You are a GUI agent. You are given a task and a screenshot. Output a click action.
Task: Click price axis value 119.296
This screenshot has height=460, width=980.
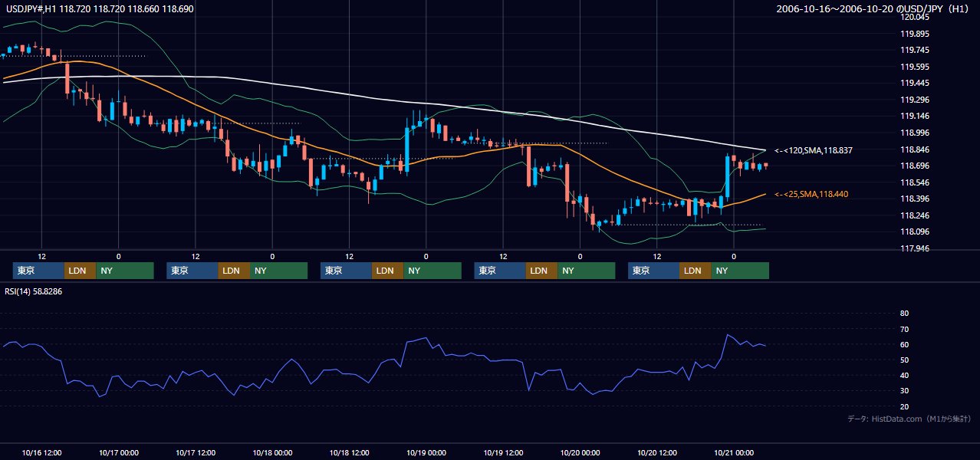coord(916,100)
